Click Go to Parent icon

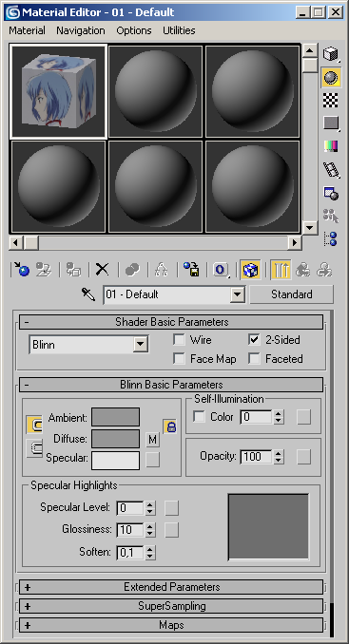pyautogui.click(x=303, y=270)
